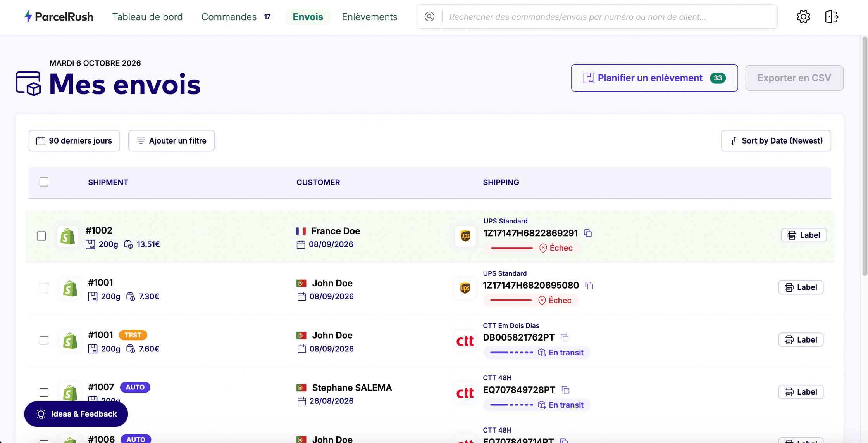Image resolution: width=868 pixels, height=443 pixels.
Task: Click the SHIPPING column header
Action: click(501, 182)
